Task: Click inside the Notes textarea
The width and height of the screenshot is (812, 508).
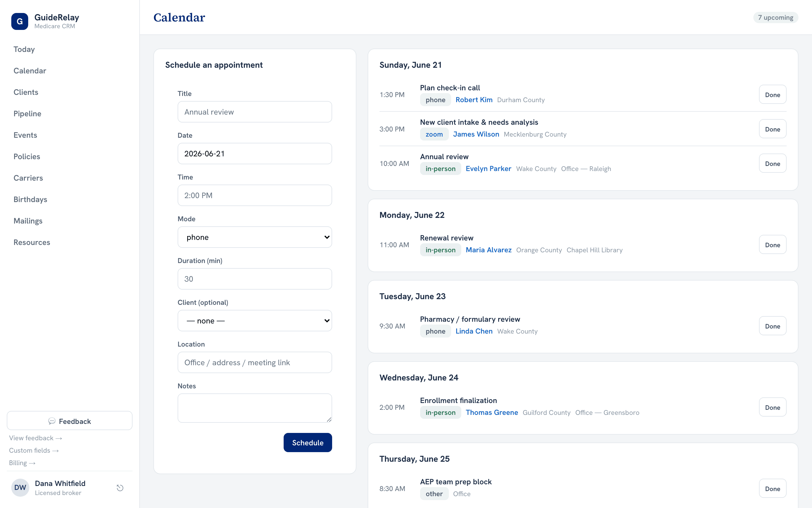Action: pyautogui.click(x=255, y=408)
